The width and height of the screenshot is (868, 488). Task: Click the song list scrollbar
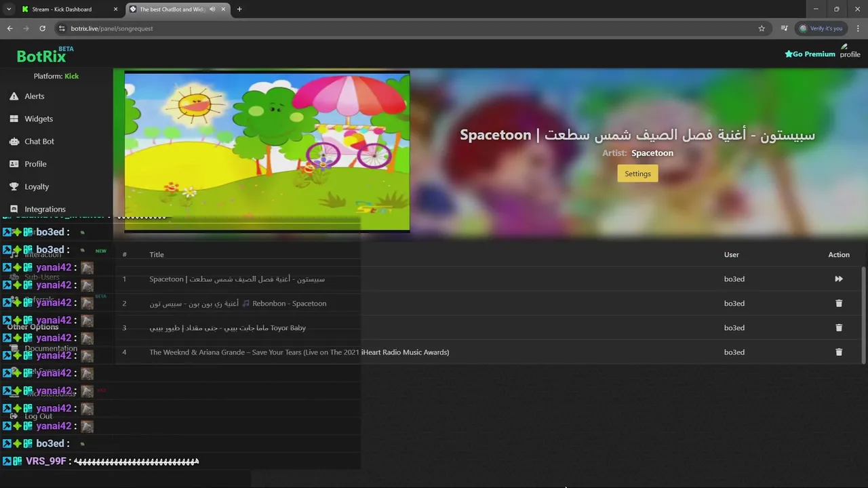[863, 315]
